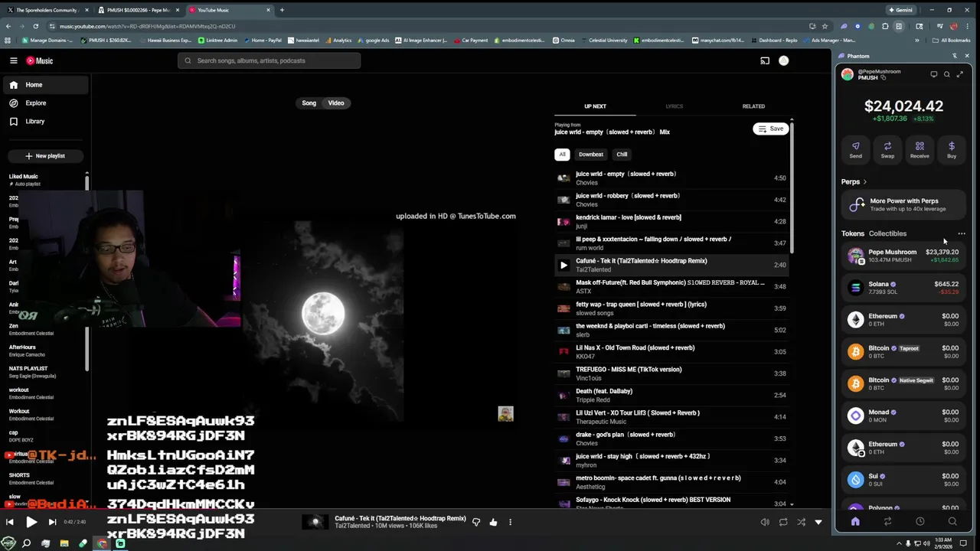The height and width of the screenshot is (551, 980).
Task: Click Send in the Phantom wallet
Action: click(x=855, y=150)
